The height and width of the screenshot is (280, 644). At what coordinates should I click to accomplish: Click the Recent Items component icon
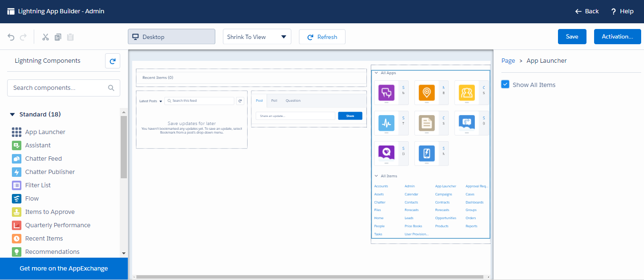[17, 239]
